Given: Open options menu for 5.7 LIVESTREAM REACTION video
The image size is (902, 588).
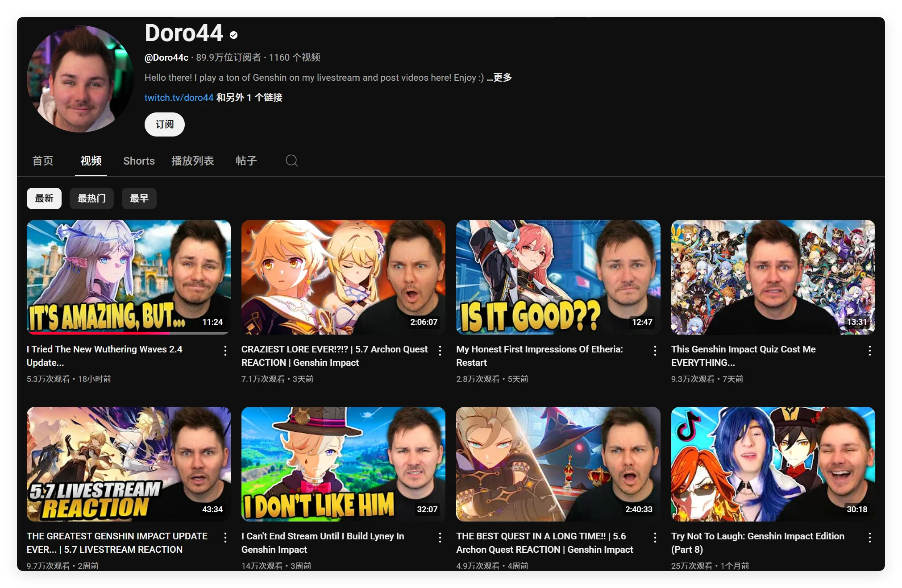Looking at the screenshot, I should click(225, 538).
